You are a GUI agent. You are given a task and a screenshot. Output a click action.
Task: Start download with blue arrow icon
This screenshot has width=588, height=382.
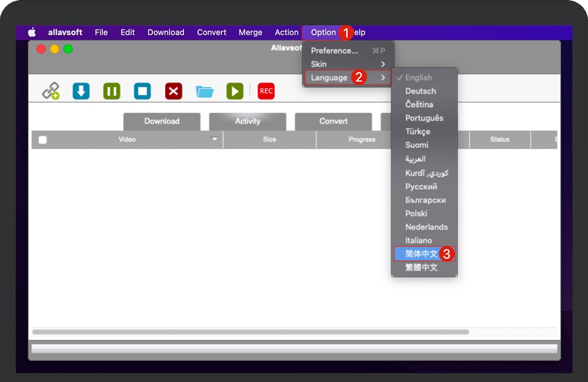(81, 91)
